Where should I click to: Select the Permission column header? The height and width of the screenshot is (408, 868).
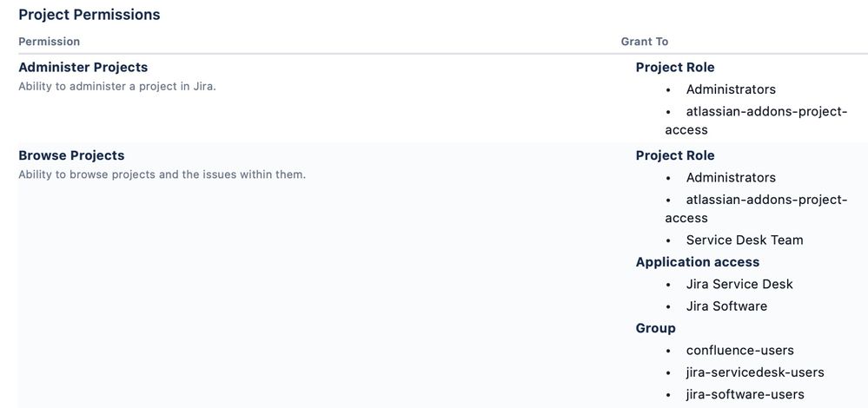tap(50, 42)
